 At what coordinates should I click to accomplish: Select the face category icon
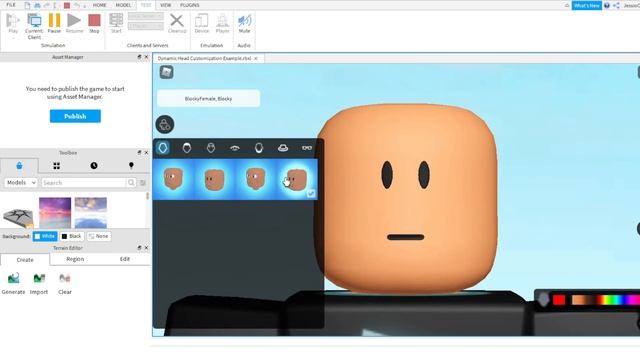[211, 148]
